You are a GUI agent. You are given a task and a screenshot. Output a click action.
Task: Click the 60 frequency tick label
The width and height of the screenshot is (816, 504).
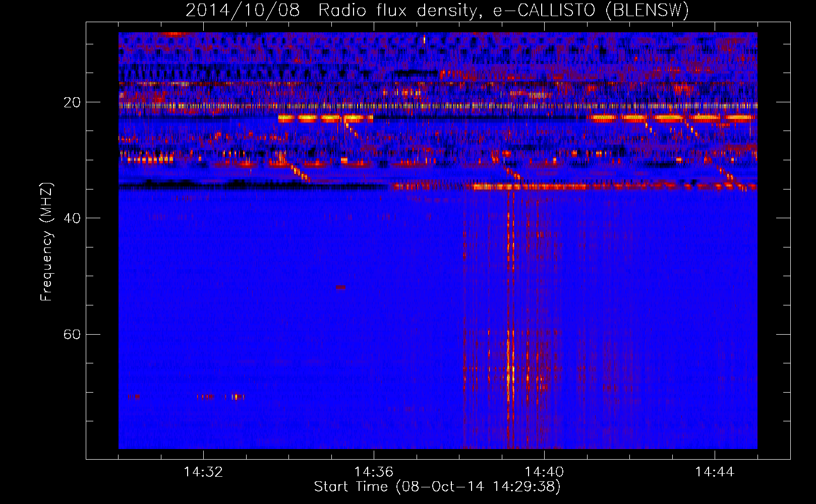(72, 334)
